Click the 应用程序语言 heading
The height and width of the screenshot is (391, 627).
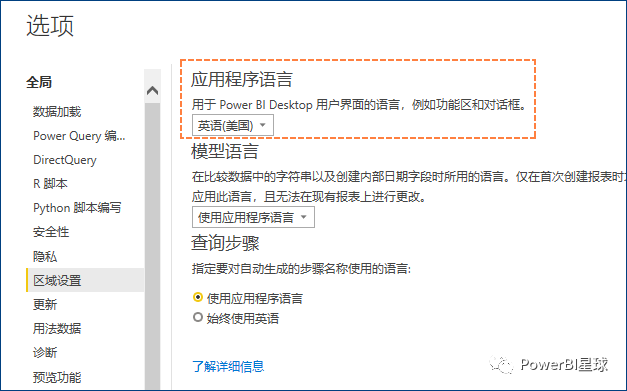[x=242, y=79]
